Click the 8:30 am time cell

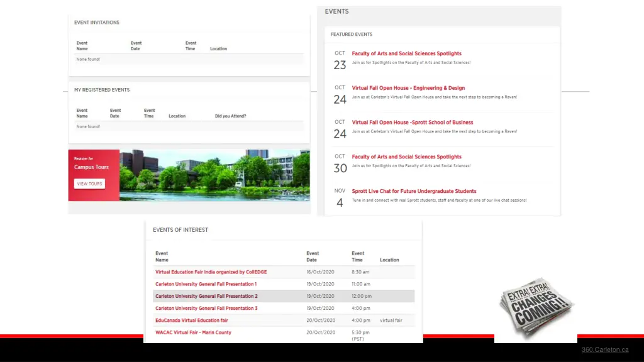360,271
